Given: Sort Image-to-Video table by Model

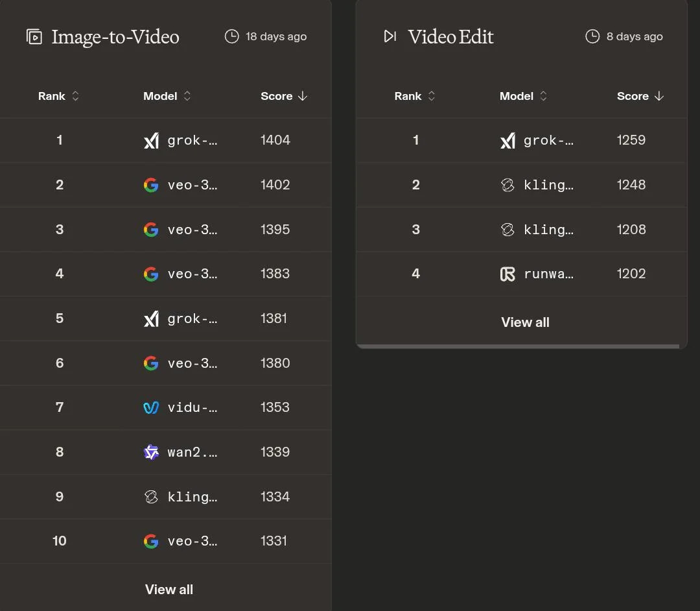Looking at the screenshot, I should pyautogui.click(x=167, y=96).
